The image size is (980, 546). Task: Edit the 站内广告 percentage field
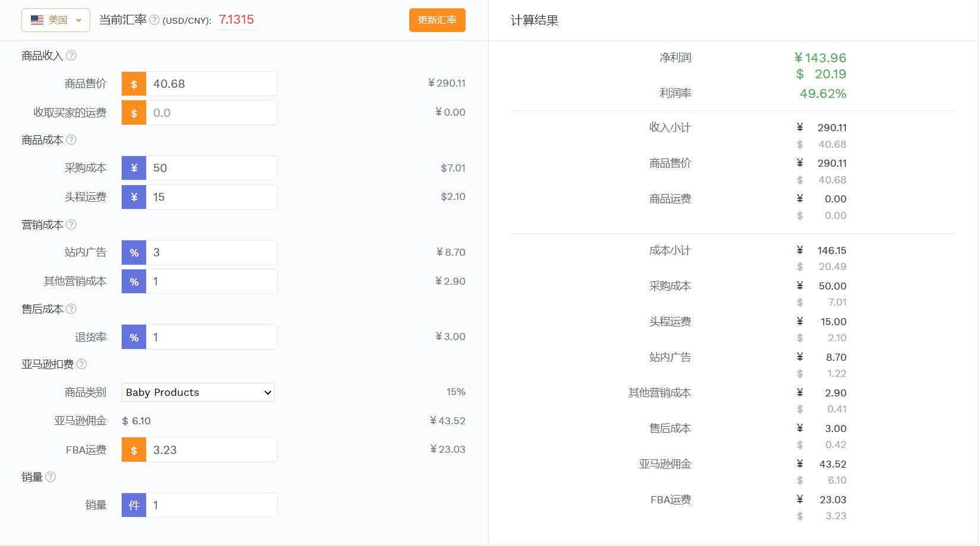[x=211, y=253]
